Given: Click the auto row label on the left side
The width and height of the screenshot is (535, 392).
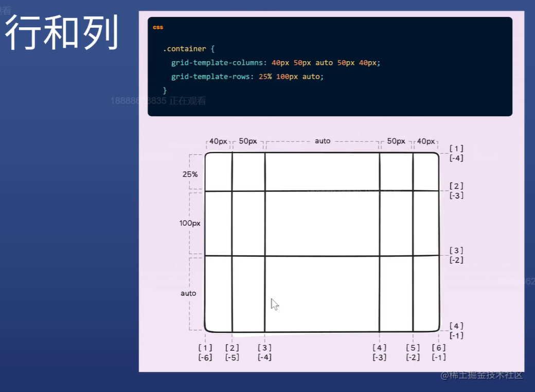Looking at the screenshot, I should 189,293.
